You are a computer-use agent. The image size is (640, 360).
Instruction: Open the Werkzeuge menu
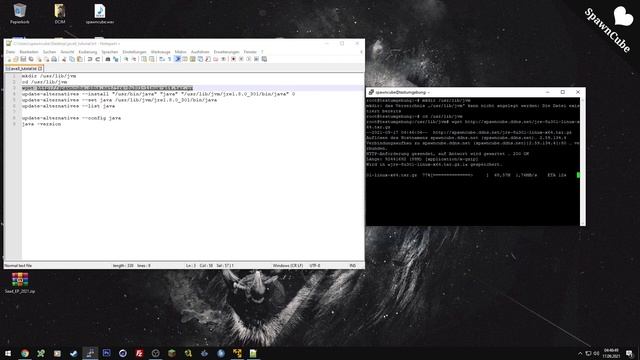(x=160, y=52)
